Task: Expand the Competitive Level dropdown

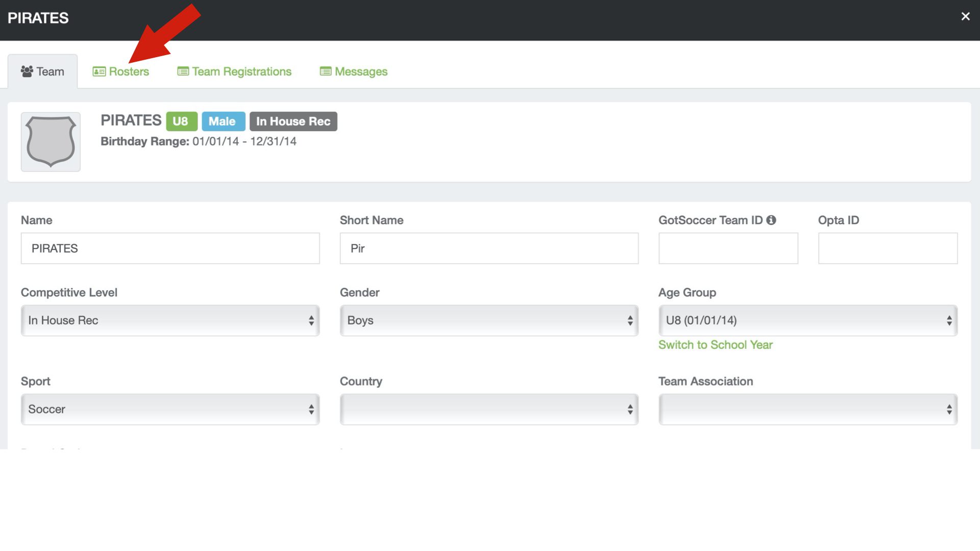Action: point(170,320)
